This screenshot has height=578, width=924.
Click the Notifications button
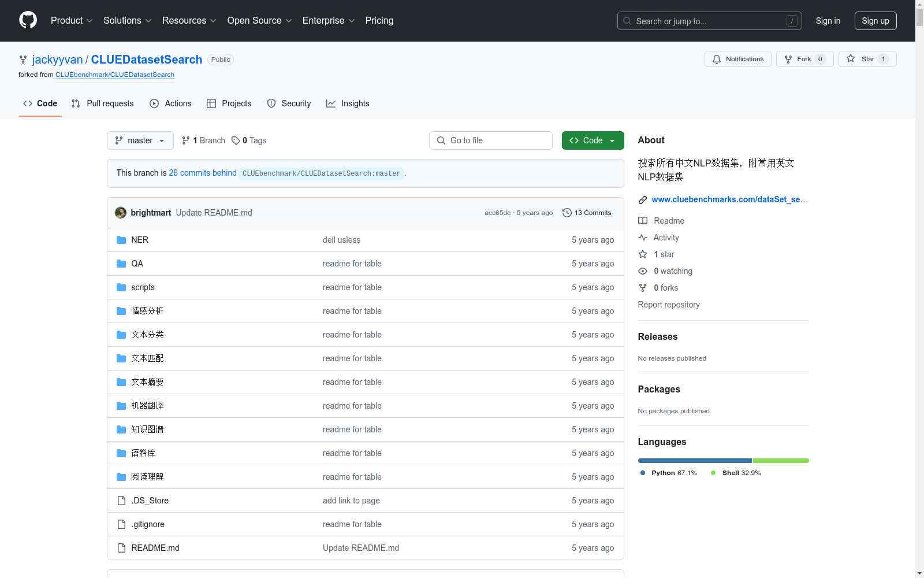point(737,59)
